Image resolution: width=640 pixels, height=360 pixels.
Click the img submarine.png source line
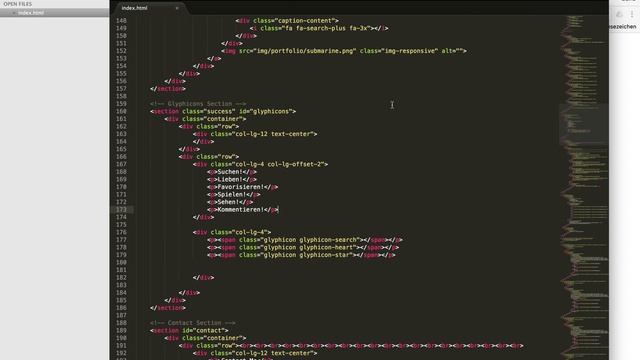point(344,51)
